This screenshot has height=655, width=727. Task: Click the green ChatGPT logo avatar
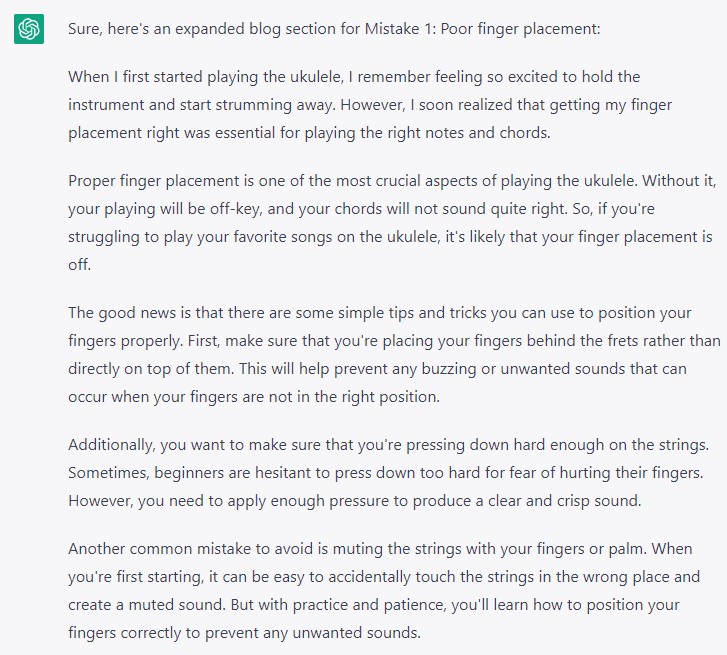coord(29,29)
